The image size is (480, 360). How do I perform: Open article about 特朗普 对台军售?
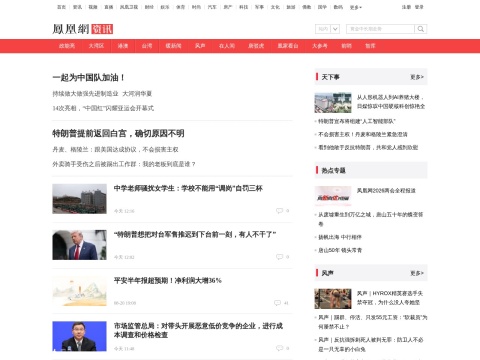pos(195,235)
